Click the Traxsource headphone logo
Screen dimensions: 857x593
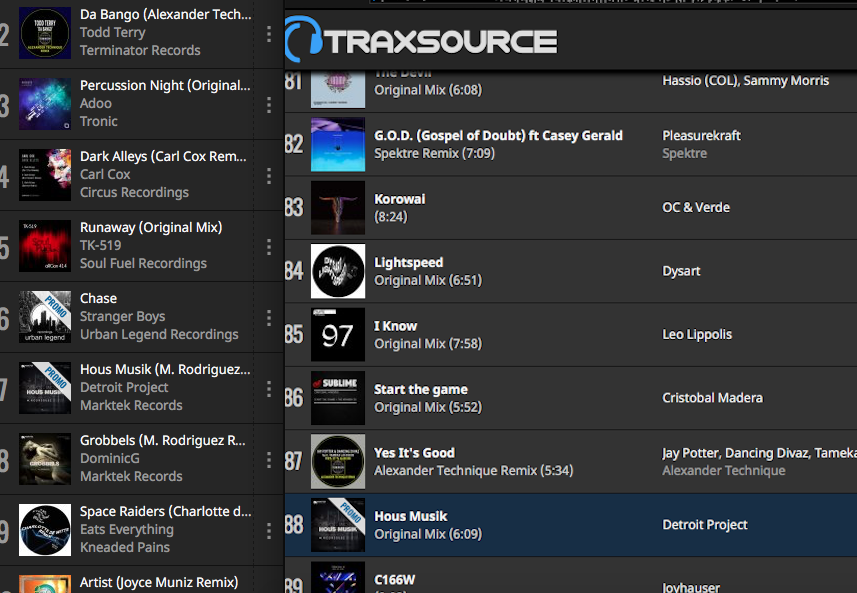coord(304,38)
